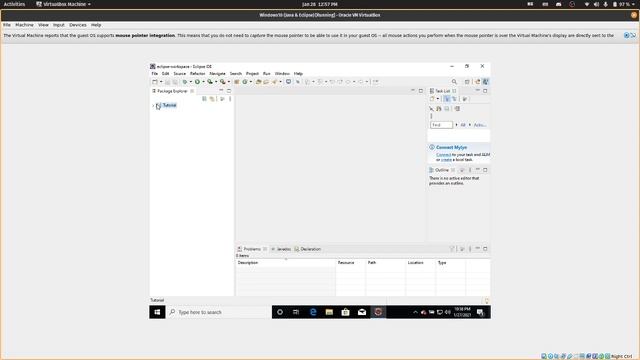This screenshot has width=640, height=360.
Task: Click the Open Perspective toolbar icon
Action: tap(467, 82)
